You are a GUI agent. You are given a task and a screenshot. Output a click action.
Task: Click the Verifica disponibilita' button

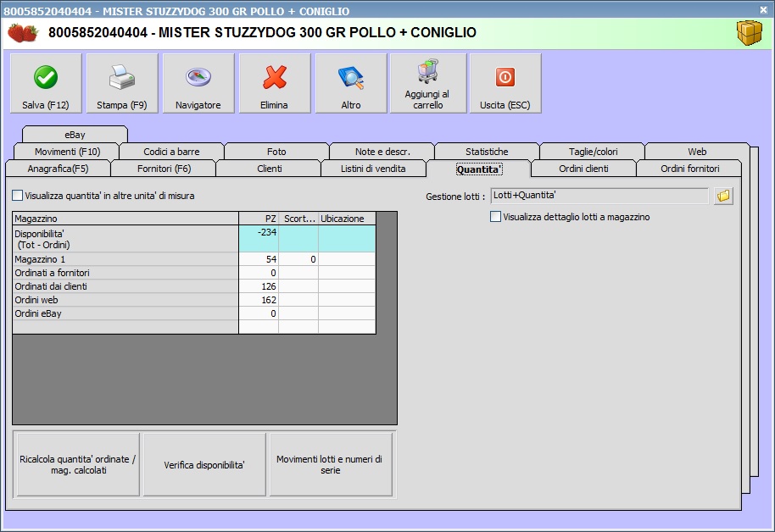204,464
